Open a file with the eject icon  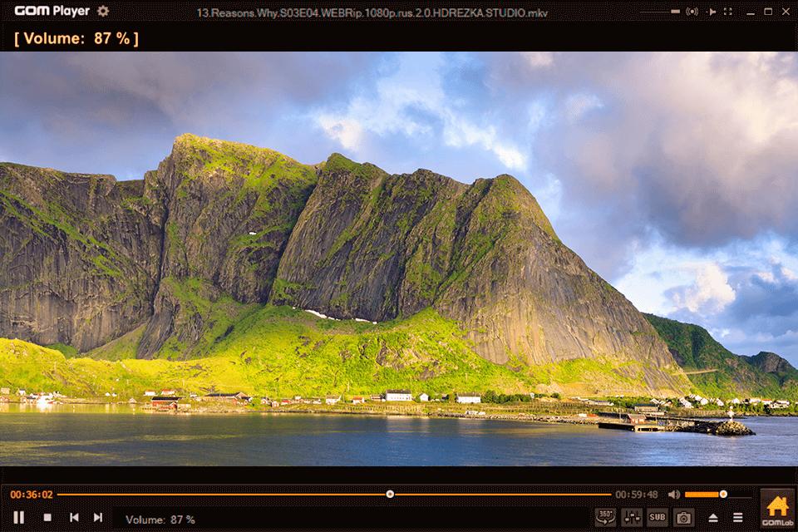pos(713,518)
